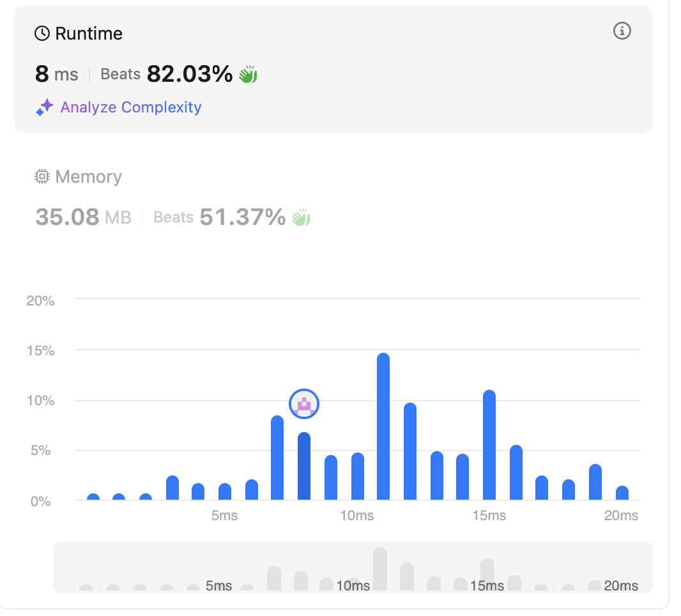Image resolution: width=681 pixels, height=616 pixels.
Task: Select the tallest bar at 11ms
Action: (x=383, y=427)
